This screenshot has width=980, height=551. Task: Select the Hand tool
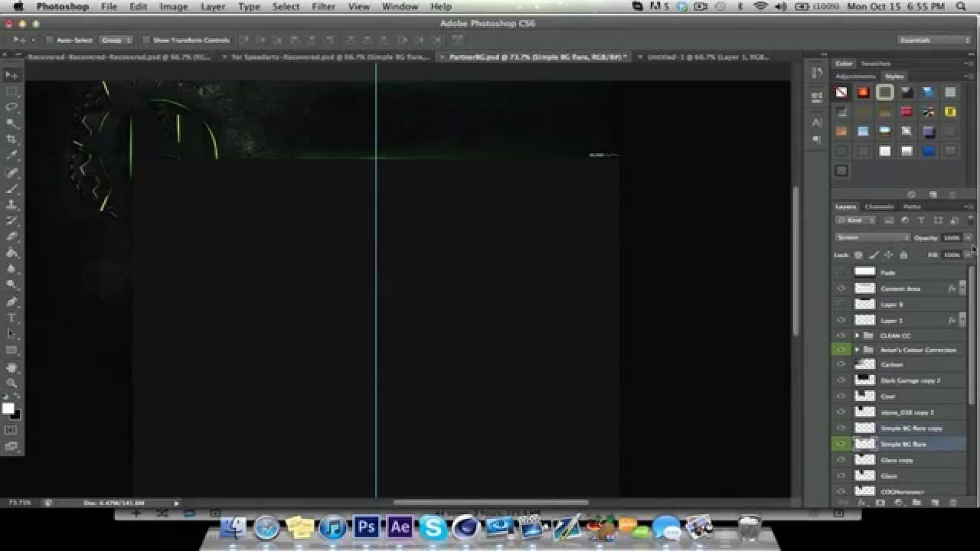[11, 367]
